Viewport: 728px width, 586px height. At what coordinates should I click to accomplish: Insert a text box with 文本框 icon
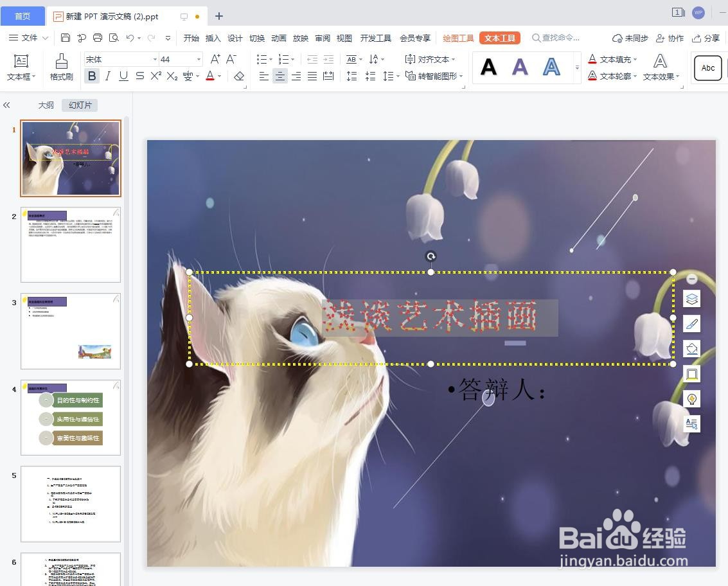pos(21,61)
